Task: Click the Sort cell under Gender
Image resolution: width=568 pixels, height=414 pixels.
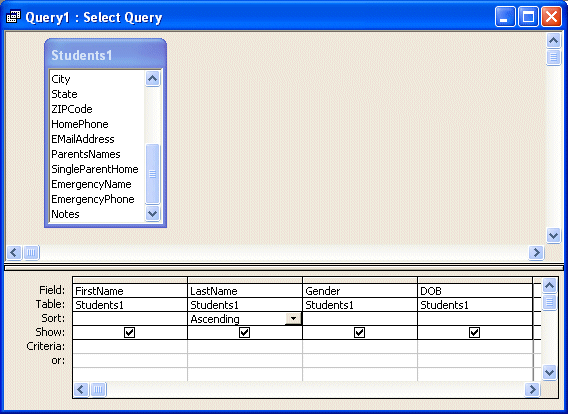Action: pyautogui.click(x=360, y=319)
